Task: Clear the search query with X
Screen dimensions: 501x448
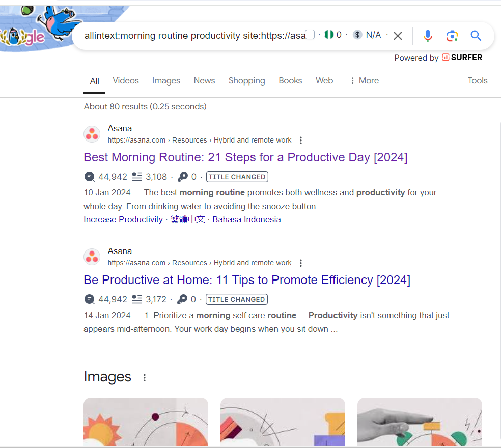Action: click(398, 36)
